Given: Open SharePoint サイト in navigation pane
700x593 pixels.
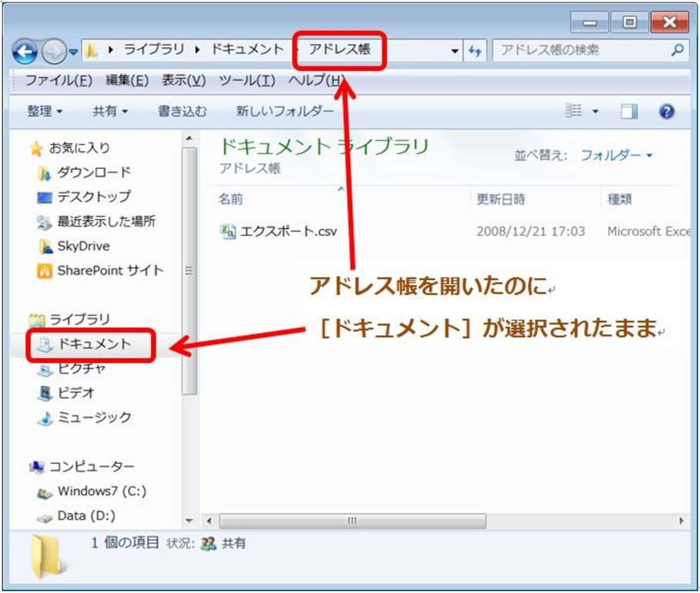Looking at the screenshot, I should 110,270.
